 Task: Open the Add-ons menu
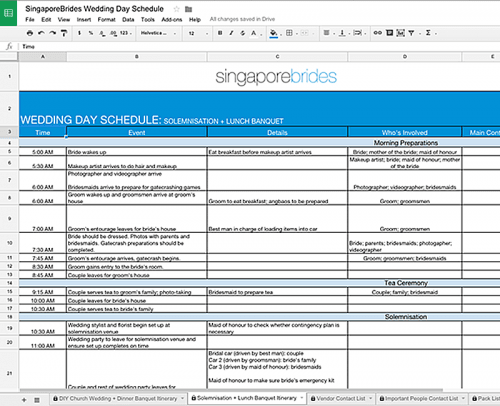pyautogui.click(x=172, y=20)
